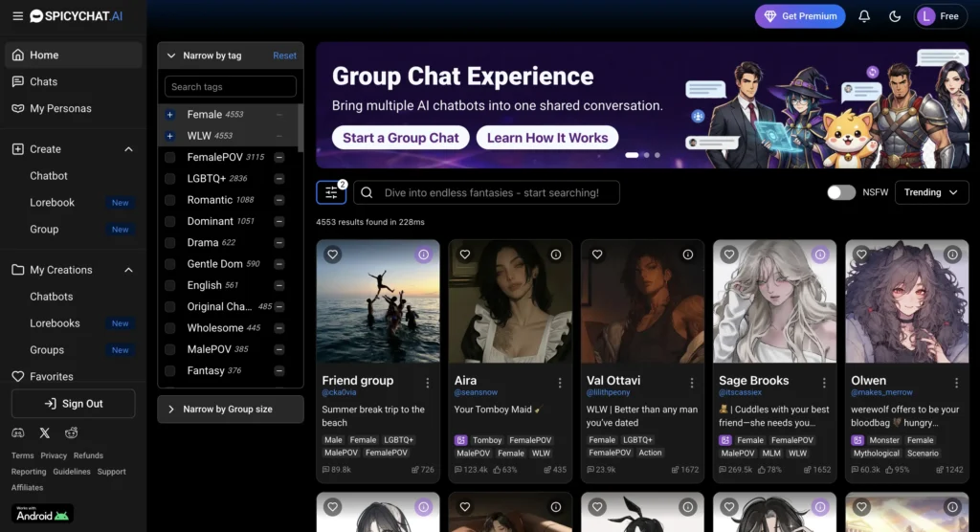Open the Guidelines footer link
Image resolution: width=980 pixels, height=532 pixels.
point(71,472)
